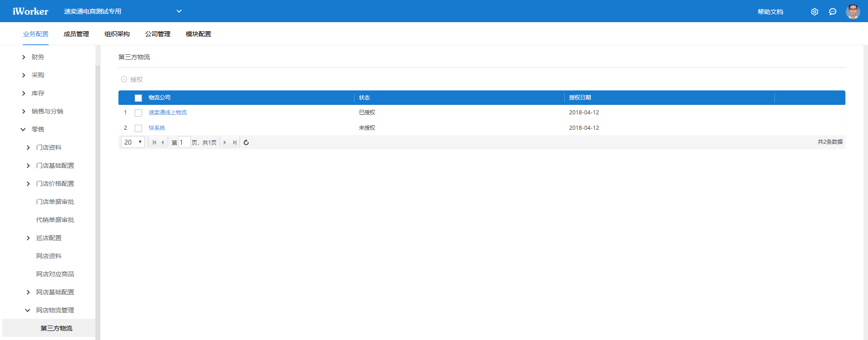868x340 pixels.
Task: Open the 帮助文档 help link
Action: (x=770, y=12)
